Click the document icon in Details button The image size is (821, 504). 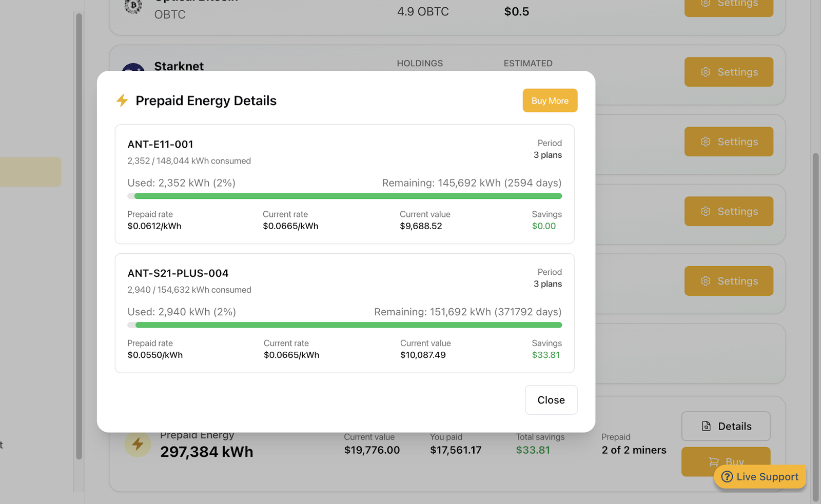coord(706,426)
